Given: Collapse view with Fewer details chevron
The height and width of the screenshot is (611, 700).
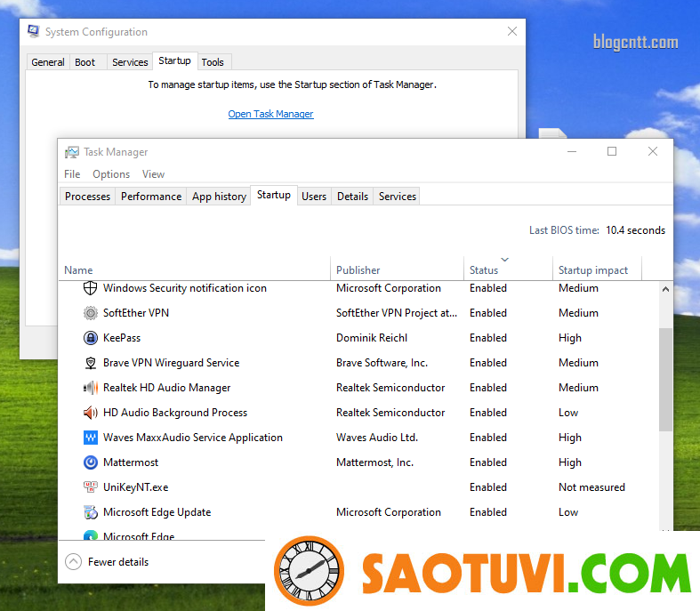Looking at the screenshot, I should click(x=74, y=562).
